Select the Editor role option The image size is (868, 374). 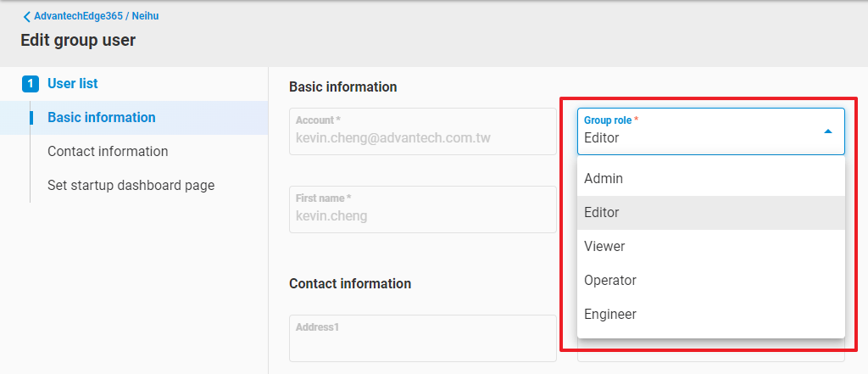point(602,213)
